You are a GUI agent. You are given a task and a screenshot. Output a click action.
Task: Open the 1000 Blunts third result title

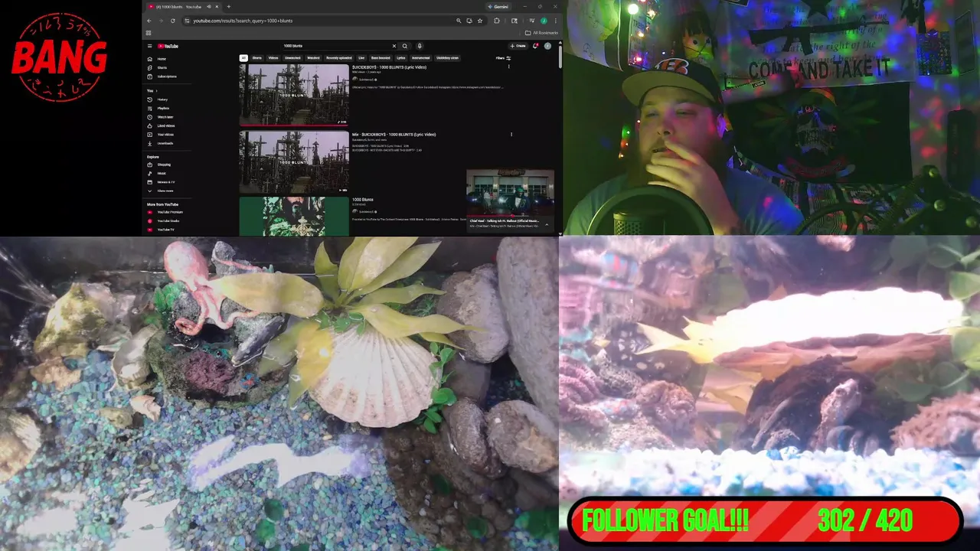(x=363, y=200)
